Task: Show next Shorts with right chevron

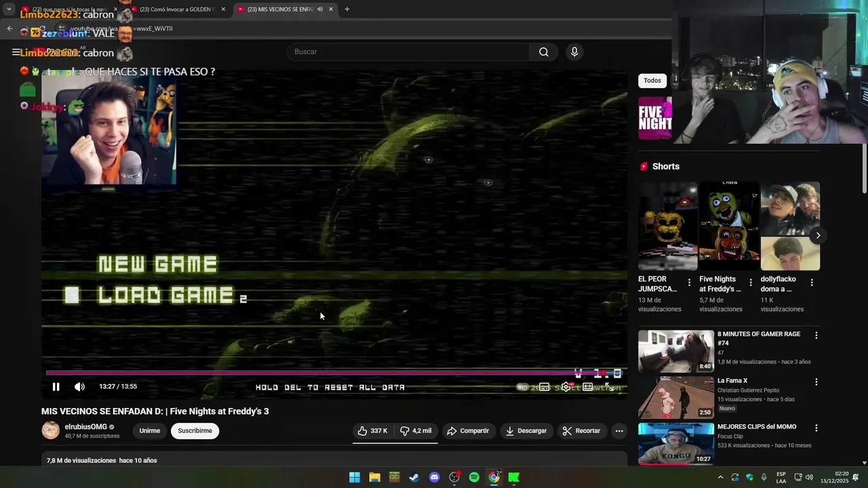Action: point(818,236)
